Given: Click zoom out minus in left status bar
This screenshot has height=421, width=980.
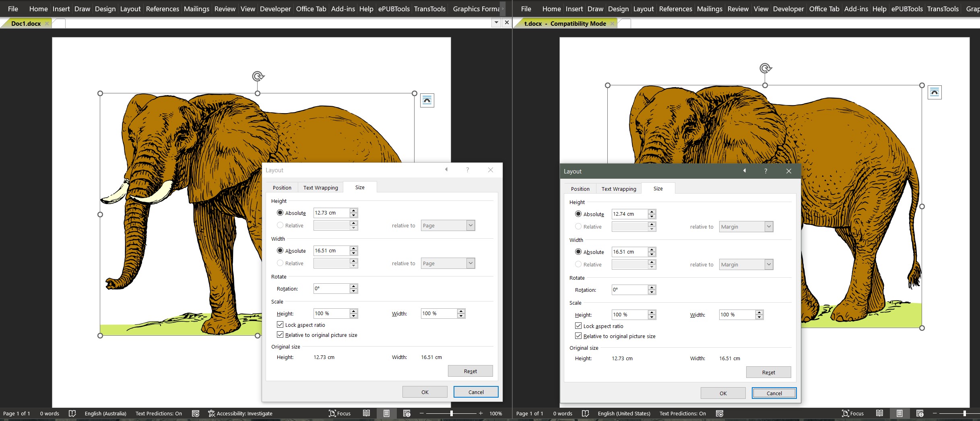Looking at the screenshot, I should coord(421,413).
